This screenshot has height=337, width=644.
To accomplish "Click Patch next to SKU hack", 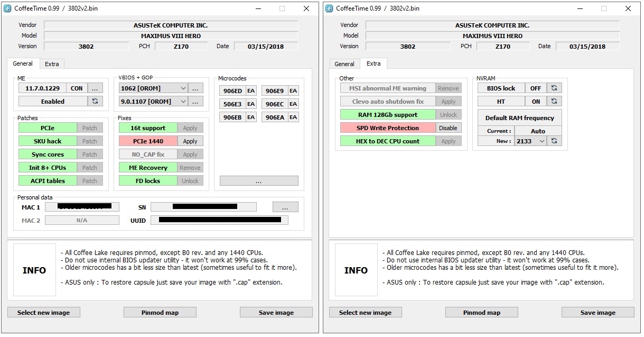I will point(90,141).
